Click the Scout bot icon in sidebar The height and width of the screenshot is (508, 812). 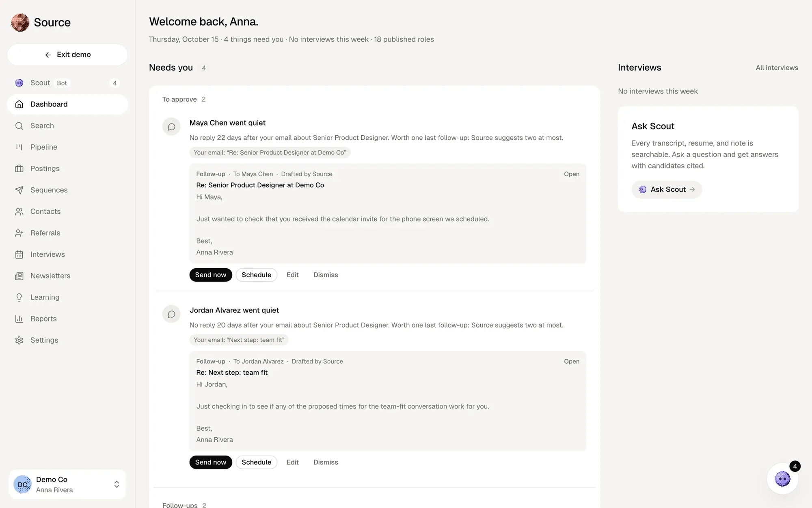pyautogui.click(x=19, y=83)
